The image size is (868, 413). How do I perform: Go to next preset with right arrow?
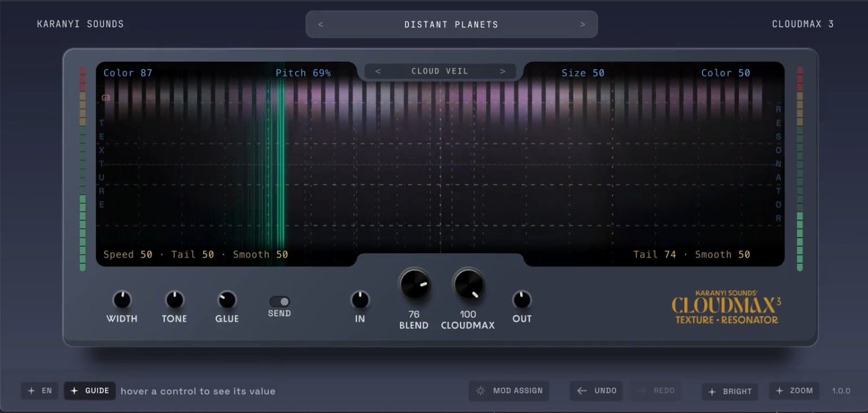click(x=583, y=24)
